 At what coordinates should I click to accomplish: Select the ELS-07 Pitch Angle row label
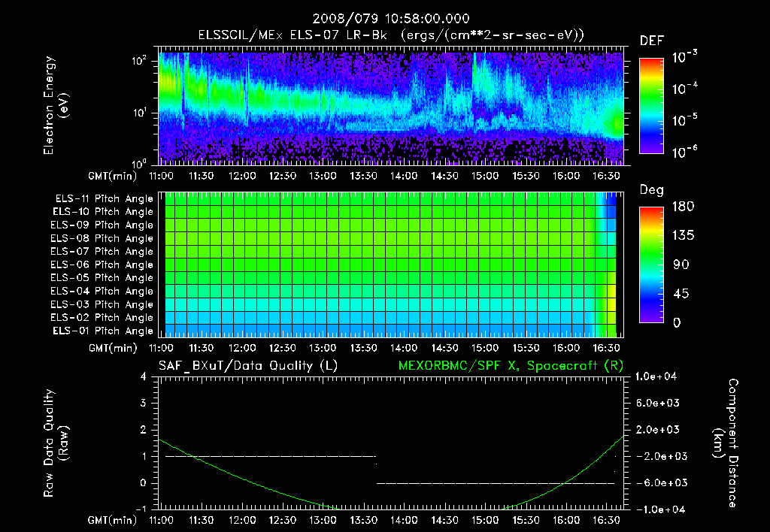[x=102, y=251]
